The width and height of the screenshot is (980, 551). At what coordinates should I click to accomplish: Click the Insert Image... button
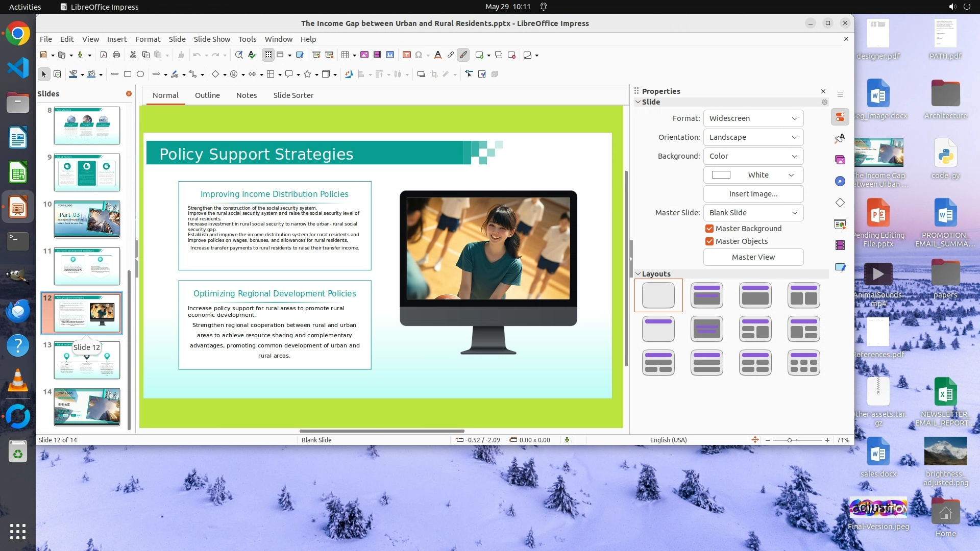753,194
